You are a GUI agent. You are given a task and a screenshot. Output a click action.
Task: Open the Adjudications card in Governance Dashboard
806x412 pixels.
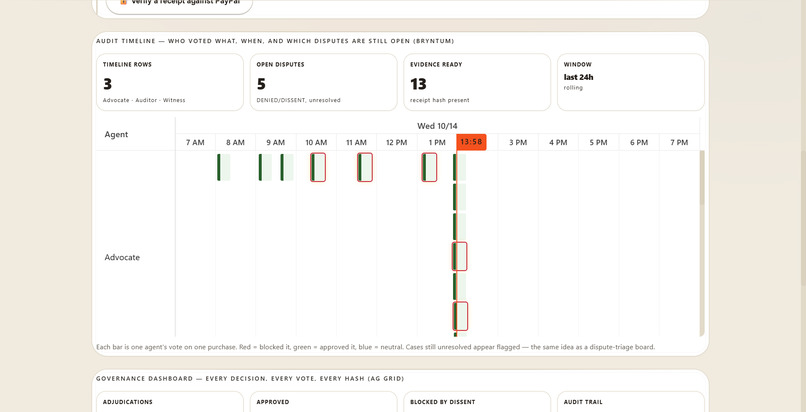coord(170,402)
